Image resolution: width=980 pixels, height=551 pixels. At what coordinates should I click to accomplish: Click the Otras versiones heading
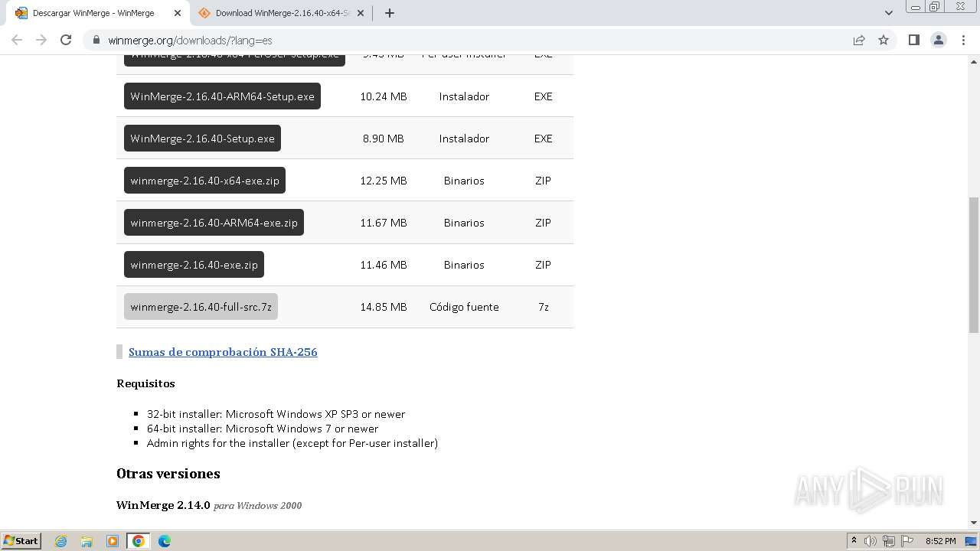168,474
